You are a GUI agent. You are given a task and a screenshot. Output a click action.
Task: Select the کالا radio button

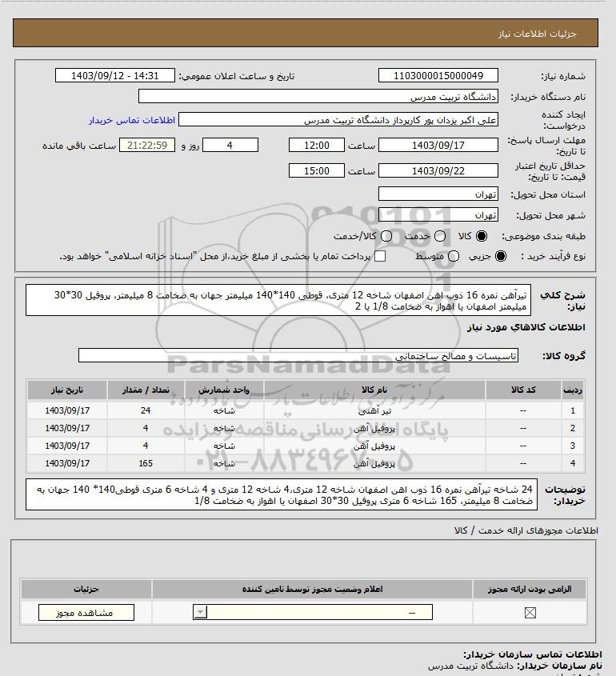481,236
